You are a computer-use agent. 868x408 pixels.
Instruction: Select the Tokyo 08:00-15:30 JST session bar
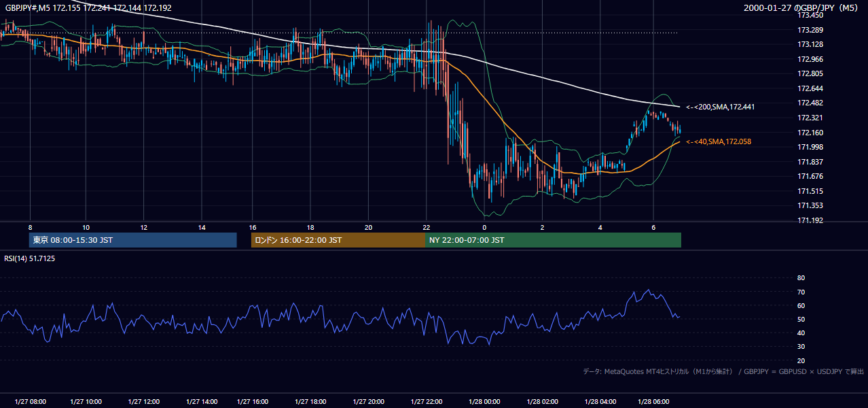click(133, 240)
